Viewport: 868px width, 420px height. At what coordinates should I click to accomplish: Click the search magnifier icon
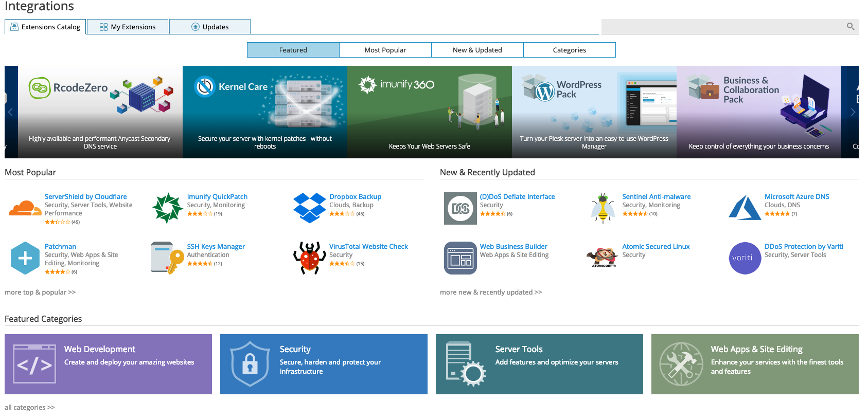pyautogui.click(x=850, y=27)
